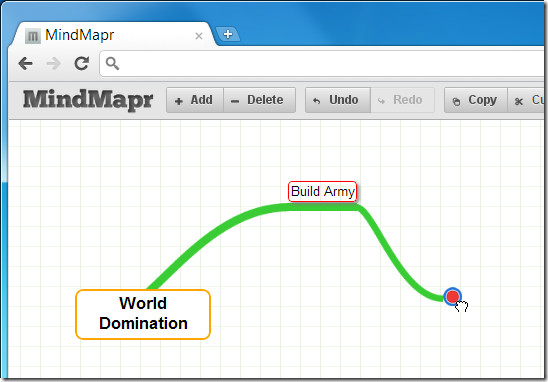Click the MindMapr tab favicon

click(33, 36)
